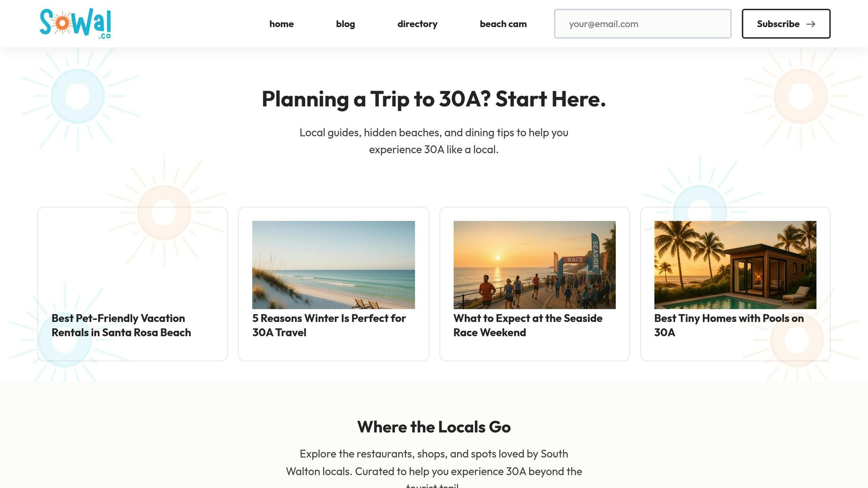The image size is (868, 488).
Task: Click the winter beach dunes photo
Action: (x=333, y=265)
